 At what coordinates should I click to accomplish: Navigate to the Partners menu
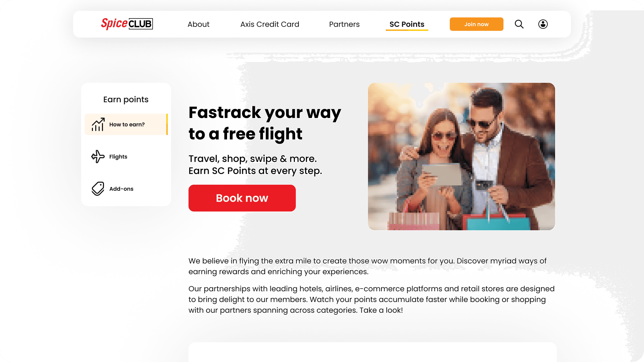(x=344, y=24)
